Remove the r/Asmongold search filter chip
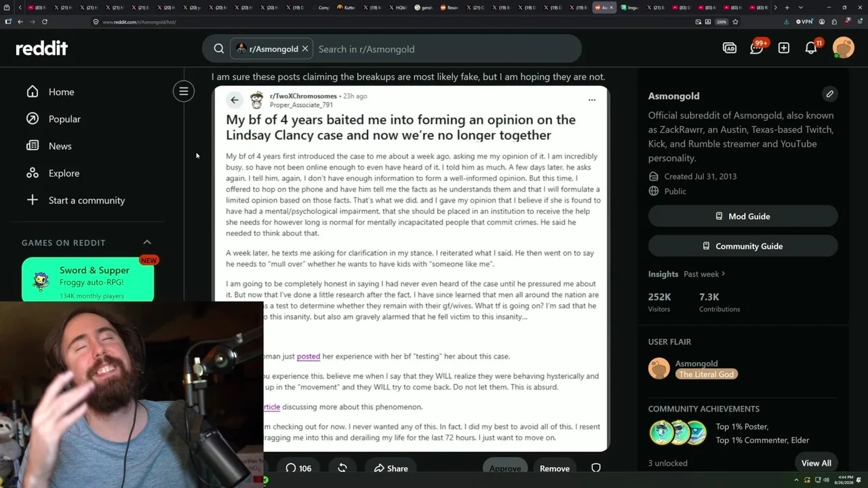Screen dimensions: 868x488 click(305, 49)
